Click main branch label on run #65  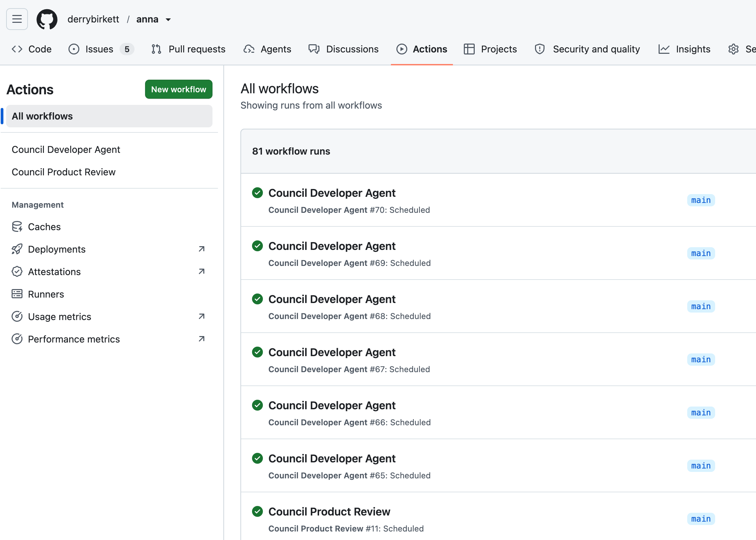pyautogui.click(x=701, y=466)
